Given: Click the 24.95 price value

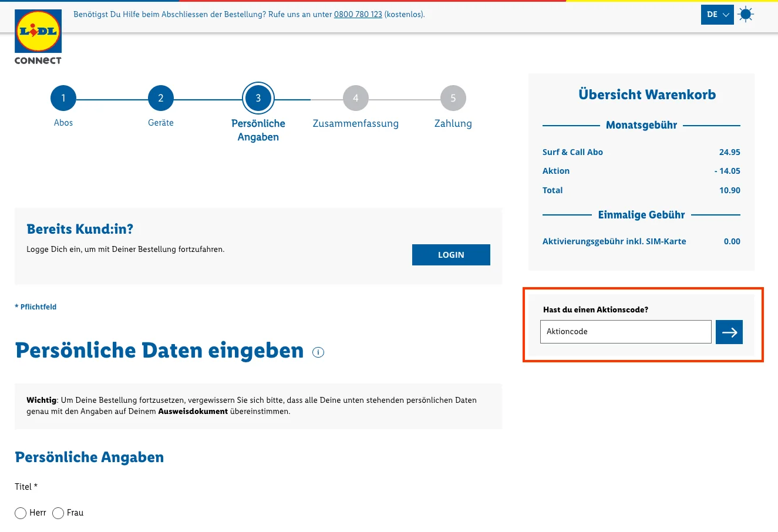Looking at the screenshot, I should click(x=730, y=152).
